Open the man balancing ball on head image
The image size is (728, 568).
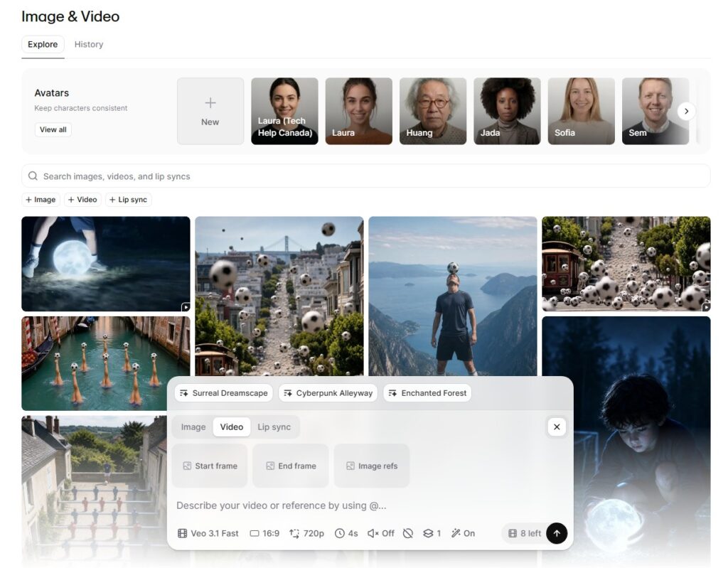[453, 296]
